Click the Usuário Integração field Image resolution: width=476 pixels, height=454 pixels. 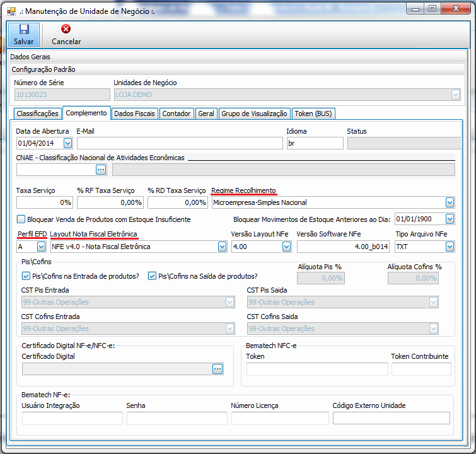73,418
